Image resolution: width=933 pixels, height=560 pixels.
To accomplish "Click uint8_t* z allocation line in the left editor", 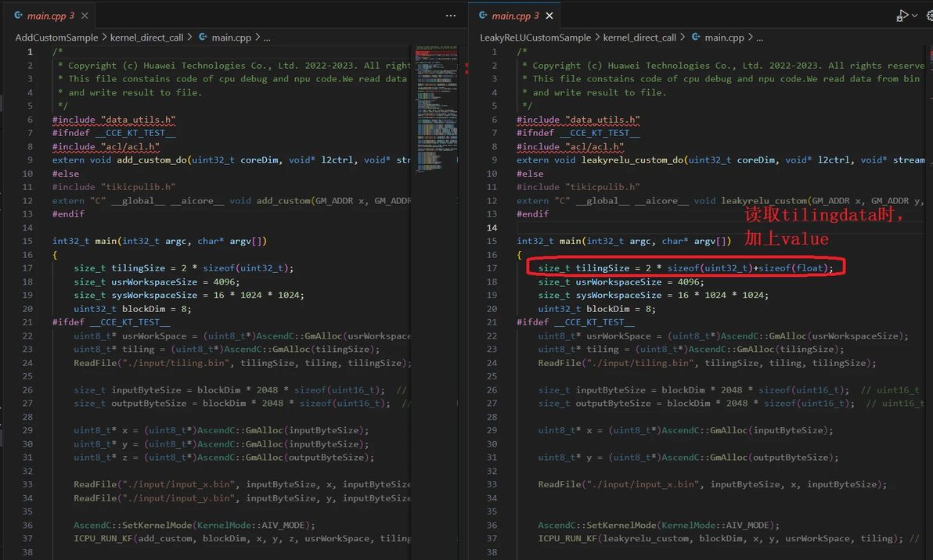I will click(x=225, y=458).
